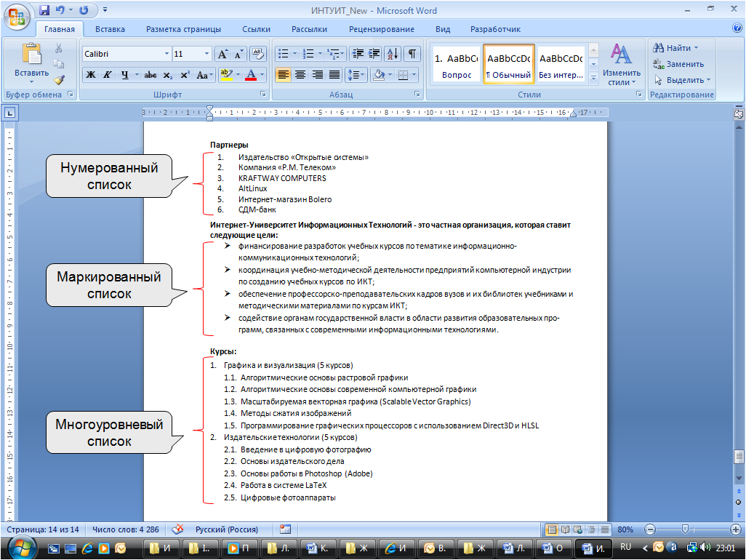
Task: Toggle paragraph marks display (¶)
Action: (412, 54)
